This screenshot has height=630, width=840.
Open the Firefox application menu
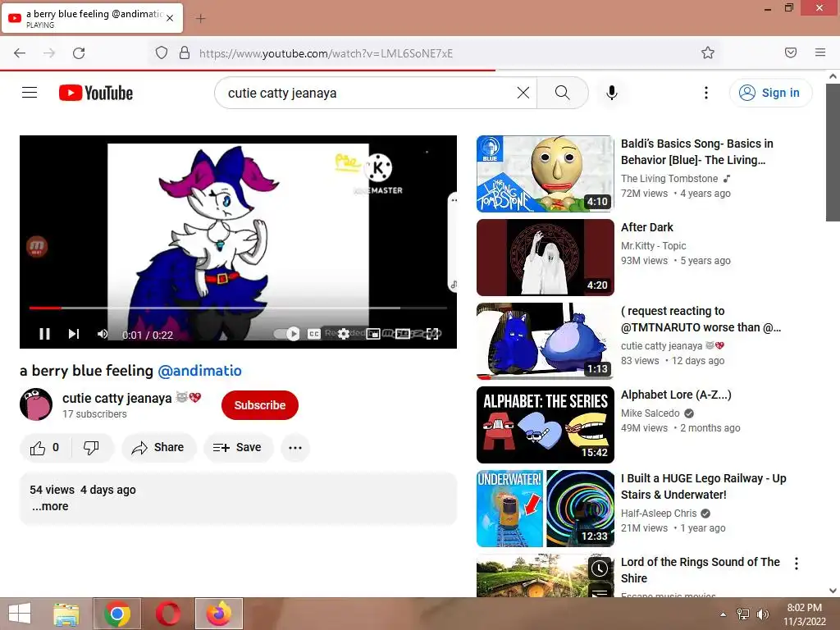(x=819, y=52)
